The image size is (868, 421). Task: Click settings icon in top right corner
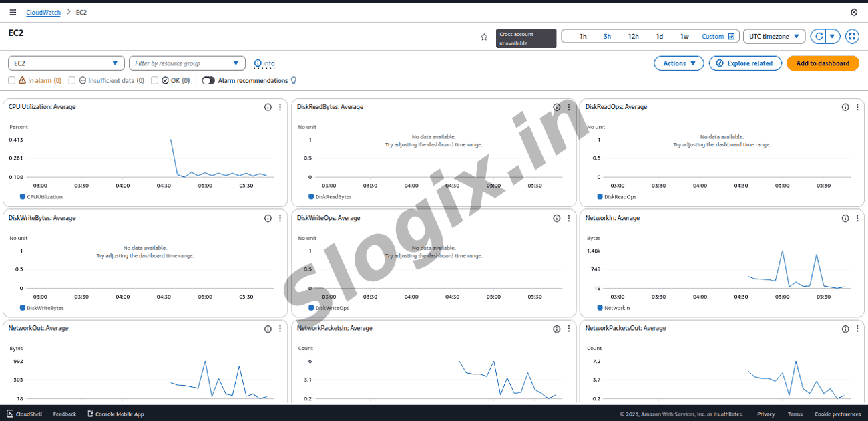[x=854, y=12]
